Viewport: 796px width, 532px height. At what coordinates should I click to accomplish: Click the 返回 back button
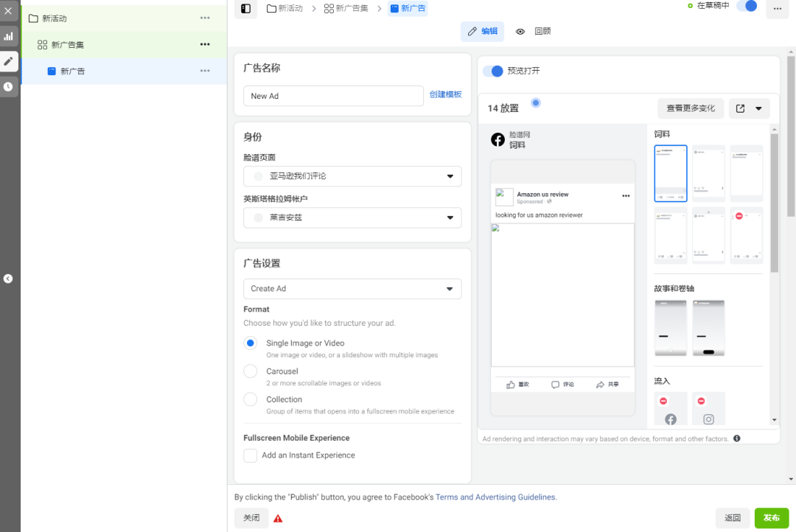click(733, 518)
